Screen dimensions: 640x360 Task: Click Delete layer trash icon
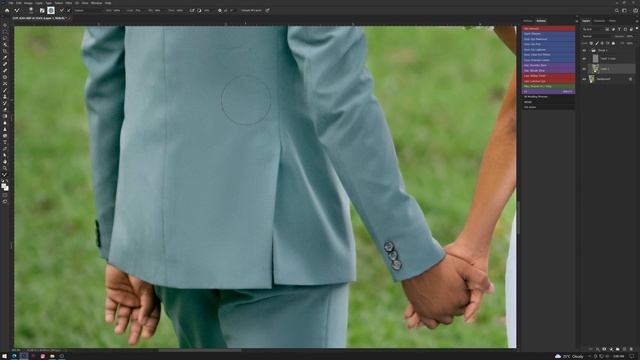coord(631,349)
